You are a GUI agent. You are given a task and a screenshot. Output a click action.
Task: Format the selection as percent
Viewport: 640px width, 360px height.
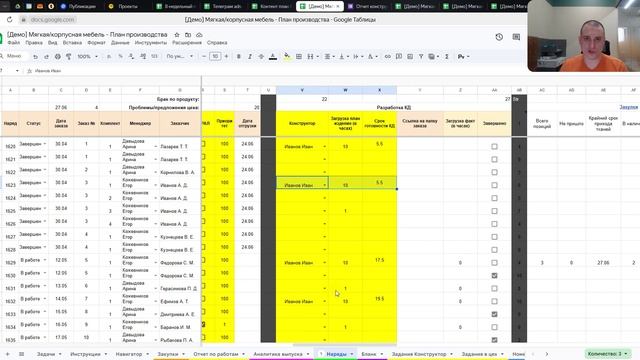coord(120,56)
